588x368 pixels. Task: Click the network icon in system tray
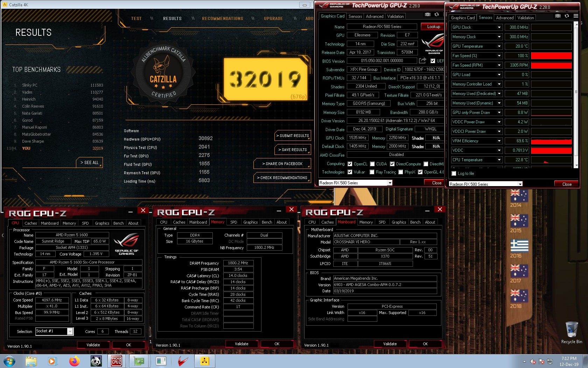click(550, 361)
